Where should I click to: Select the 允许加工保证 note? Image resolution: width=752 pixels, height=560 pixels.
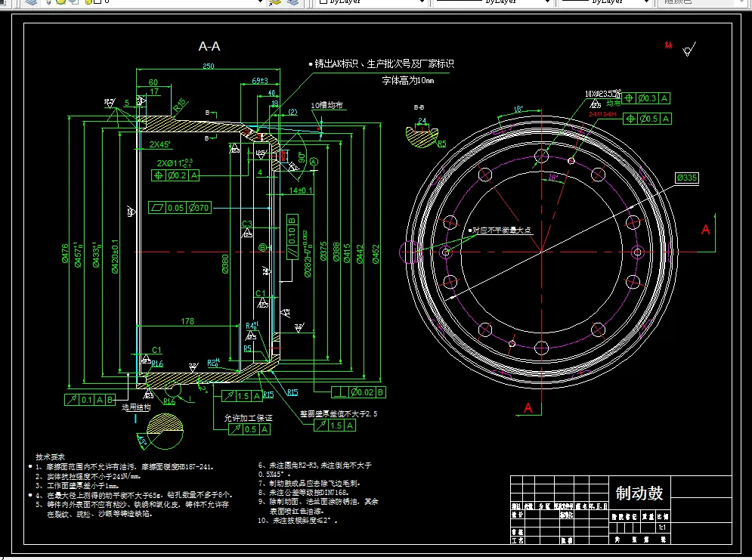pyautogui.click(x=249, y=418)
